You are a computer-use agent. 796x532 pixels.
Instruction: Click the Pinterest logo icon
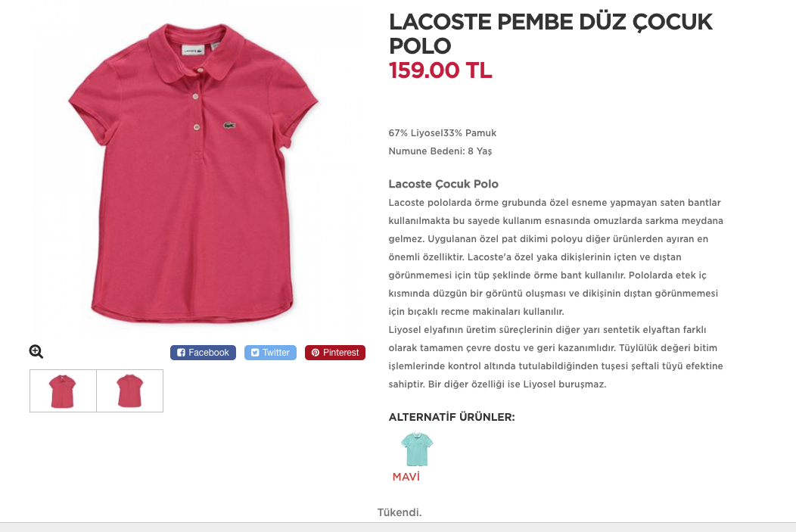tap(316, 353)
